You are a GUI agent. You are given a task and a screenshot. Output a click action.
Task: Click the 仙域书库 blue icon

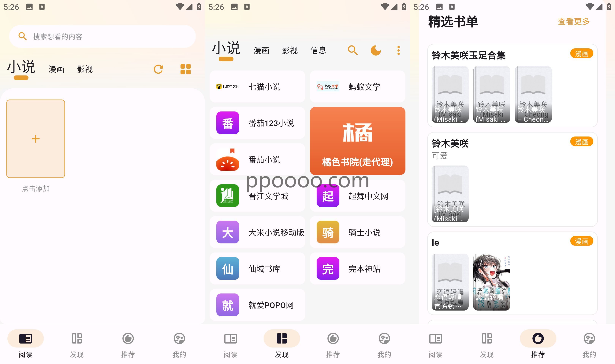click(228, 269)
